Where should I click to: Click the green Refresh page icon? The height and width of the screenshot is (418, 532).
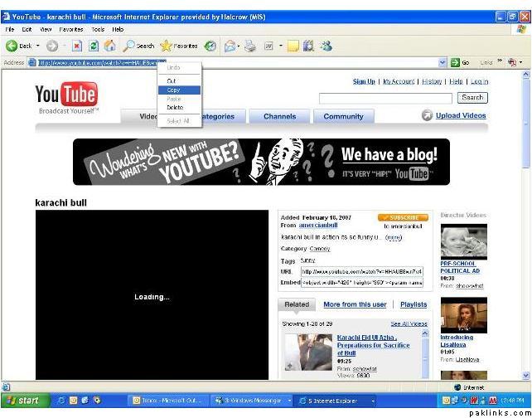(x=94, y=46)
